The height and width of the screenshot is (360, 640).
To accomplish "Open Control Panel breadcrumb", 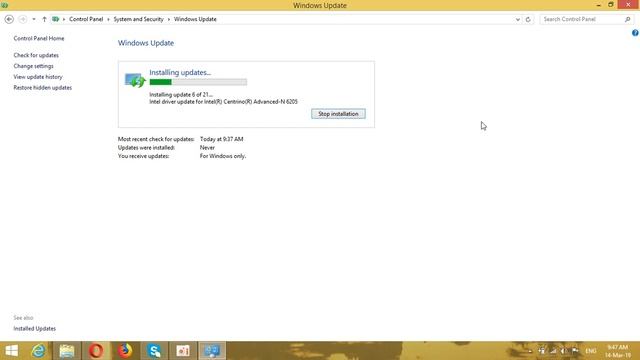I will pos(86,19).
